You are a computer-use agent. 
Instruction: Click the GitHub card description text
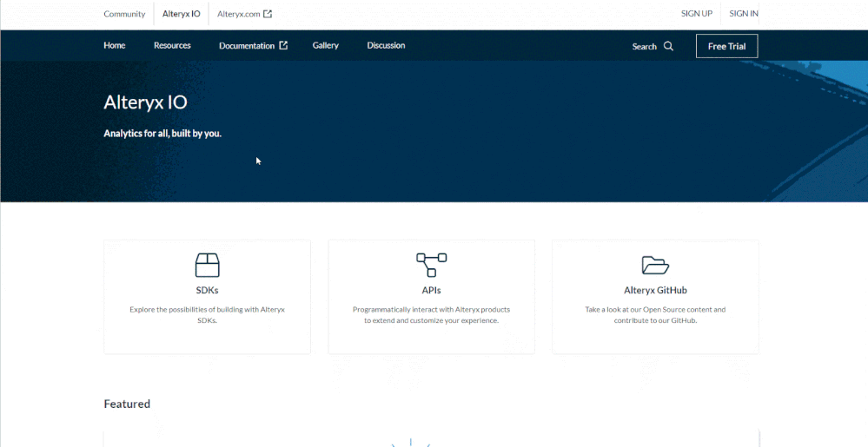point(655,315)
